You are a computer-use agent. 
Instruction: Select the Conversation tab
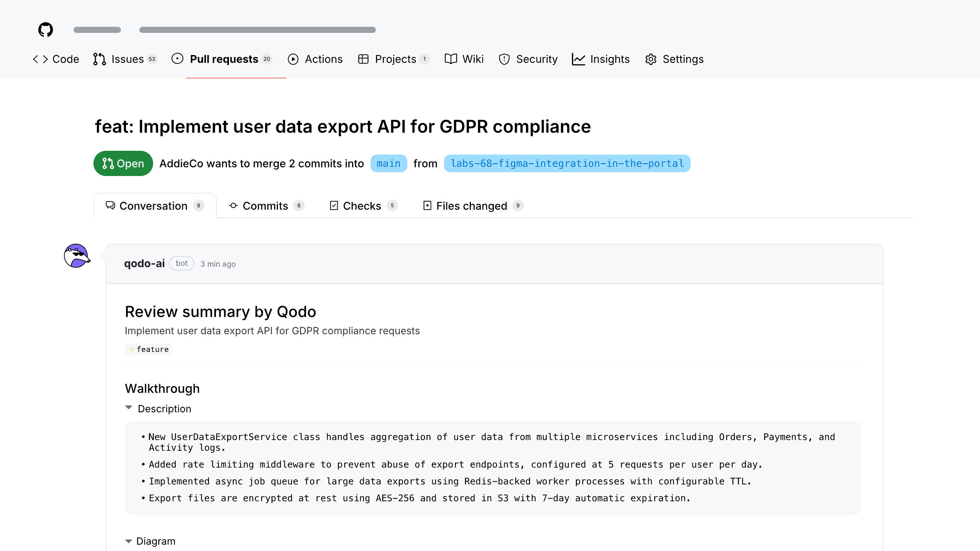(x=154, y=206)
